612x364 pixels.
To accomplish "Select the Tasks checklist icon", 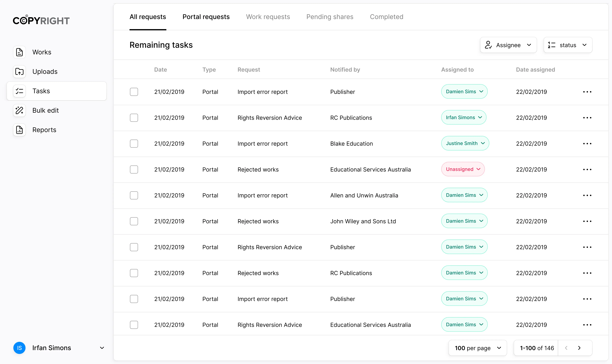I will coord(19,91).
